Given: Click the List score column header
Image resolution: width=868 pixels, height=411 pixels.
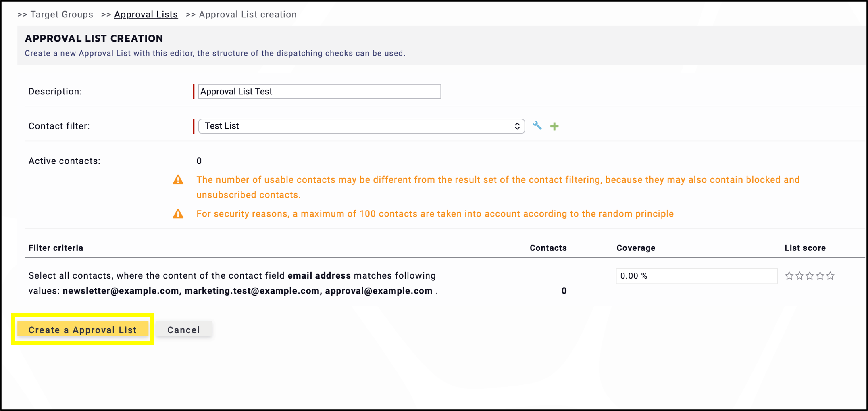Looking at the screenshot, I should 805,248.
